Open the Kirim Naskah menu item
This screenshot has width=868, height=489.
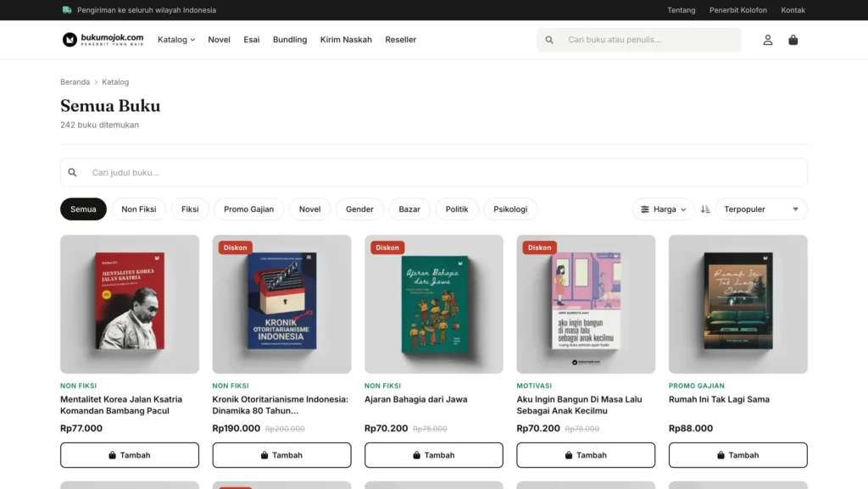[346, 40]
